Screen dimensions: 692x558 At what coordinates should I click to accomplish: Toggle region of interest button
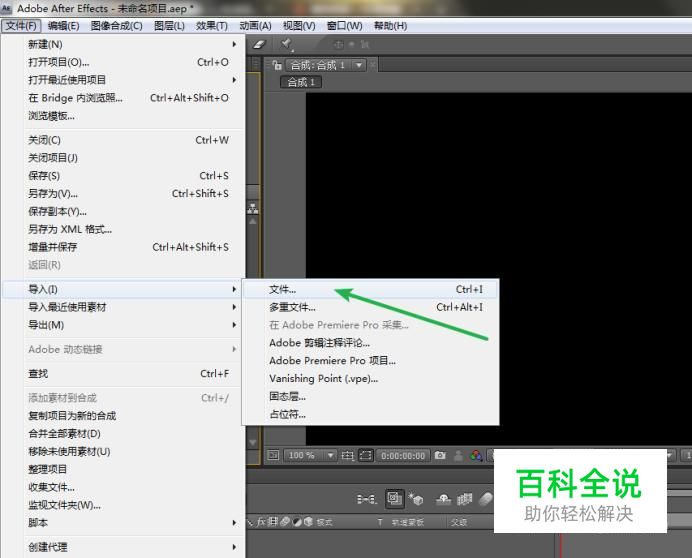pyautogui.click(x=365, y=455)
